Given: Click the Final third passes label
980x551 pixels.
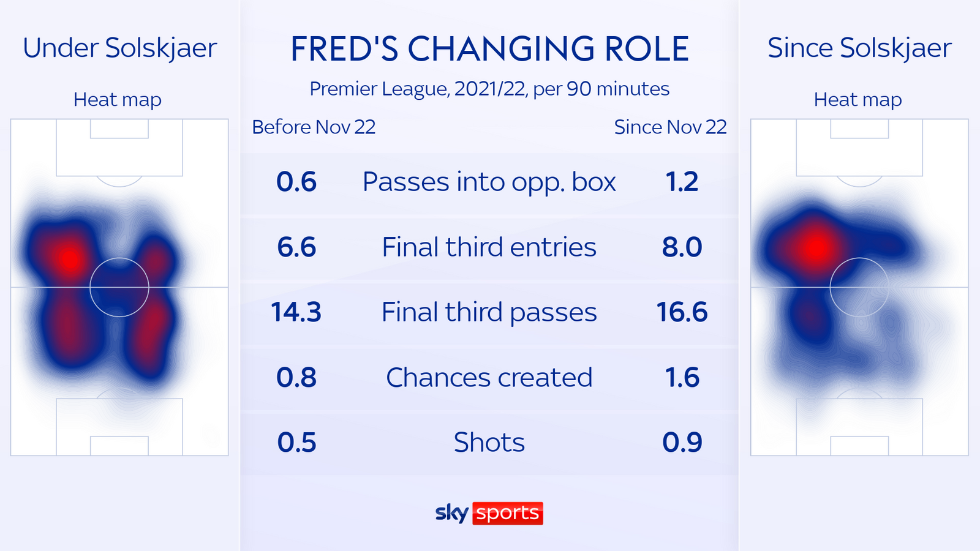Looking at the screenshot, I should click(x=489, y=312).
